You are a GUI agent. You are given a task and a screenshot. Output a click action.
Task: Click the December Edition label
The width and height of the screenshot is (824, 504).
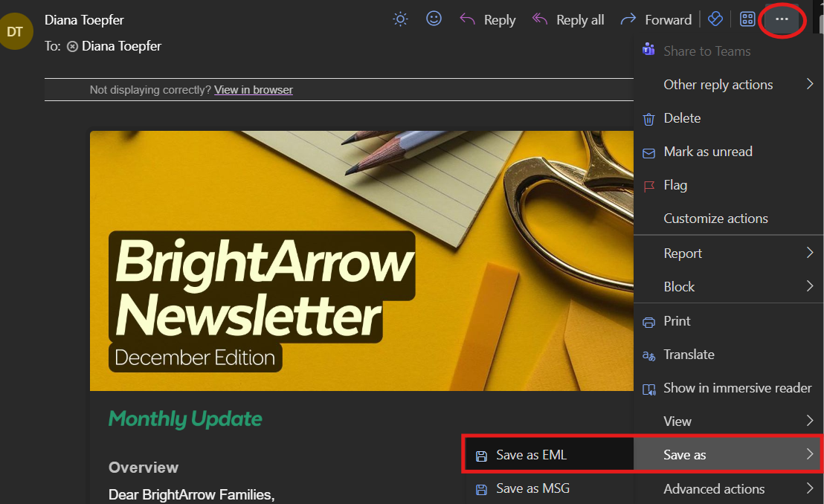[195, 358]
